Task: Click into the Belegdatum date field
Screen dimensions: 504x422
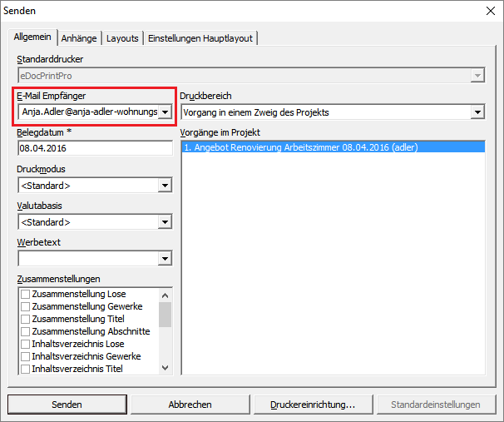Action: [94, 148]
